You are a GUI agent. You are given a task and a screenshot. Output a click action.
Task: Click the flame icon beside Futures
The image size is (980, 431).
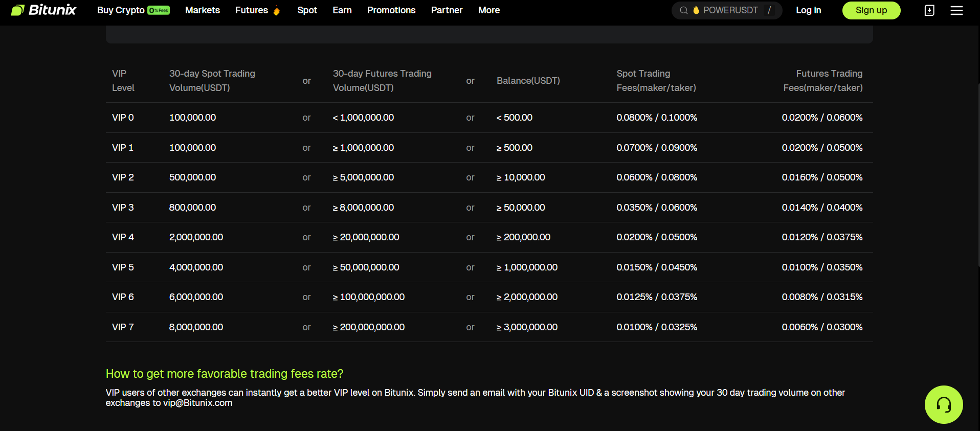pos(277,11)
